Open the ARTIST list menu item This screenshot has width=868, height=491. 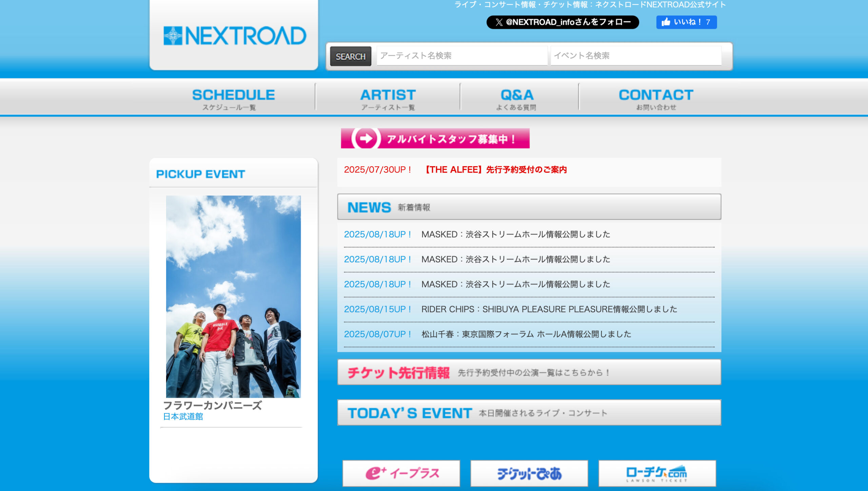point(388,98)
